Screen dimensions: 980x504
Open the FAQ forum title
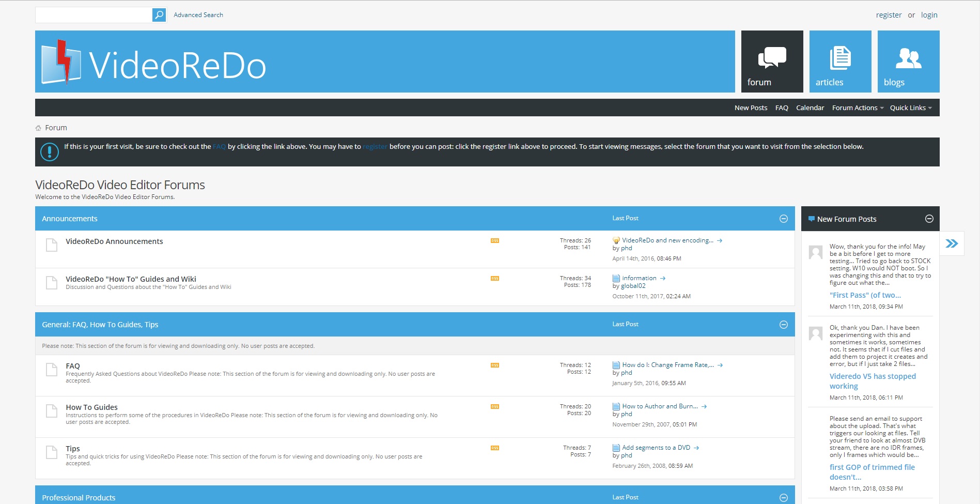point(73,366)
